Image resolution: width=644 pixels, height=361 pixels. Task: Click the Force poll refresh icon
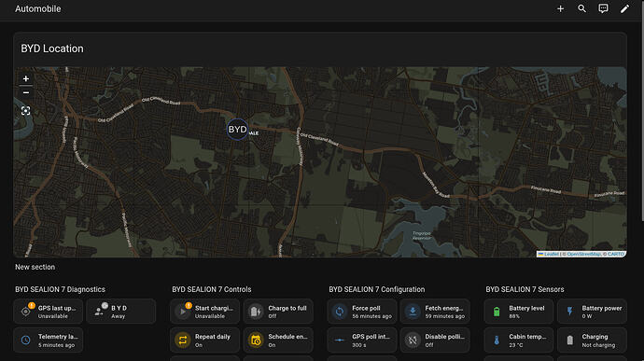340,312
